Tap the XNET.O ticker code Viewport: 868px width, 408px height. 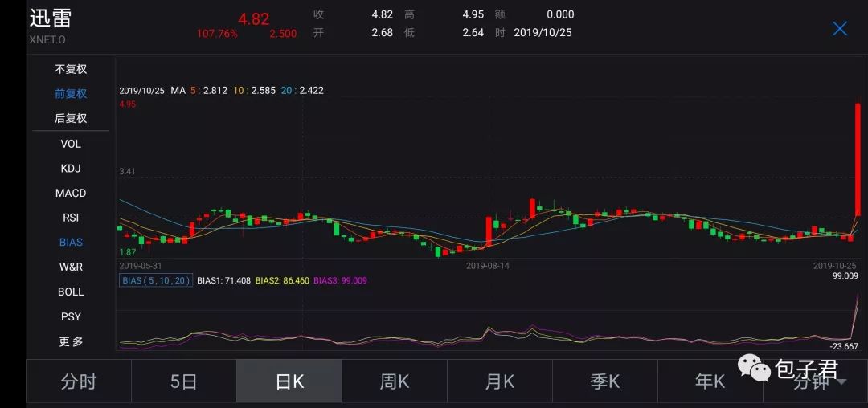tap(47, 40)
